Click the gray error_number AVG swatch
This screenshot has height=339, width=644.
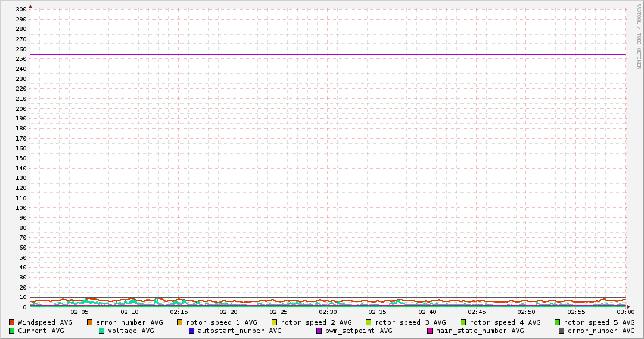pyautogui.click(x=561, y=331)
